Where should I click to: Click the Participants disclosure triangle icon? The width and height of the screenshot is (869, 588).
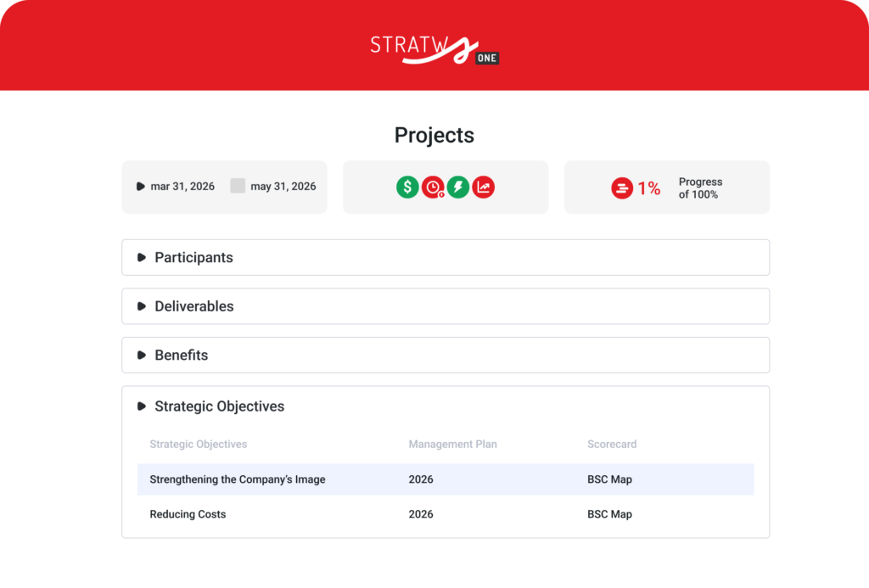click(x=142, y=257)
